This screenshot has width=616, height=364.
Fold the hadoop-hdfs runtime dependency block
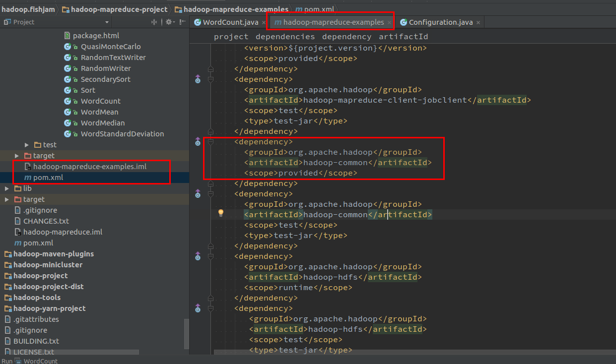coord(210,256)
